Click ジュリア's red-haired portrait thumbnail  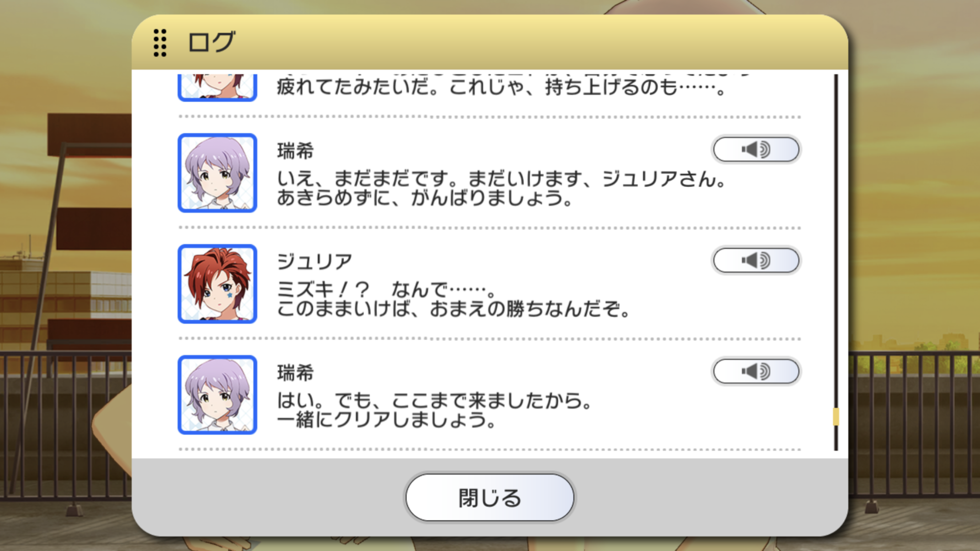[217, 283]
